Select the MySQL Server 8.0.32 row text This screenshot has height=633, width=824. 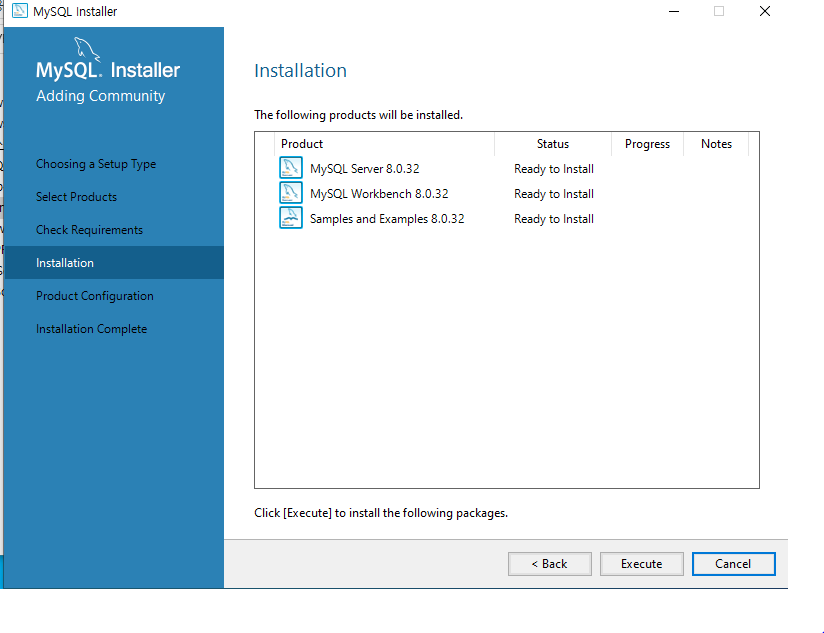pyautogui.click(x=365, y=169)
